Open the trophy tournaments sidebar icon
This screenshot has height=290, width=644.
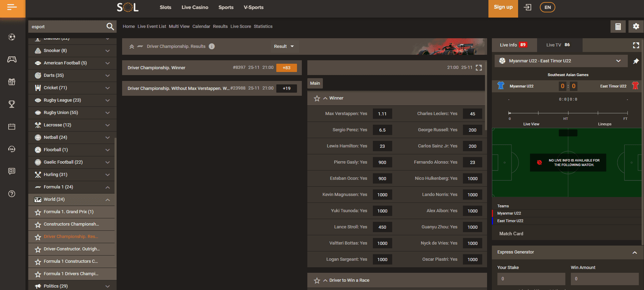(x=12, y=104)
